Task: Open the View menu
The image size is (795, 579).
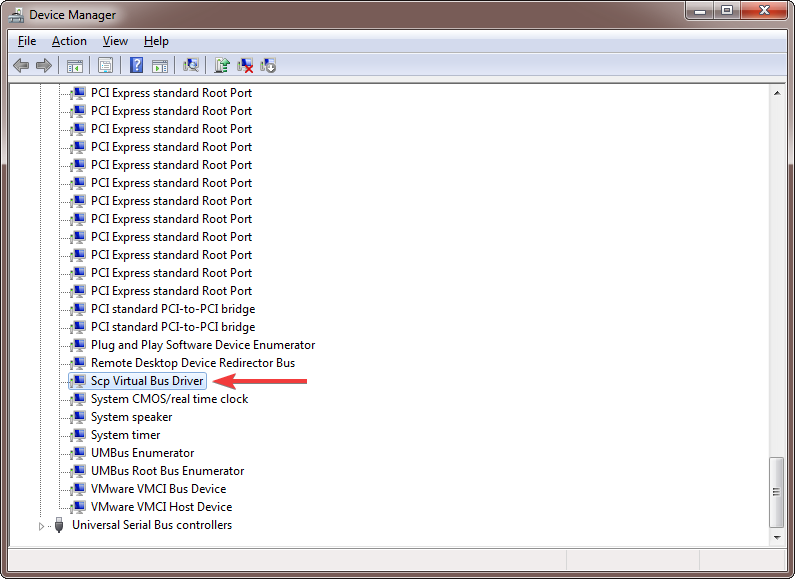Action: (x=115, y=41)
